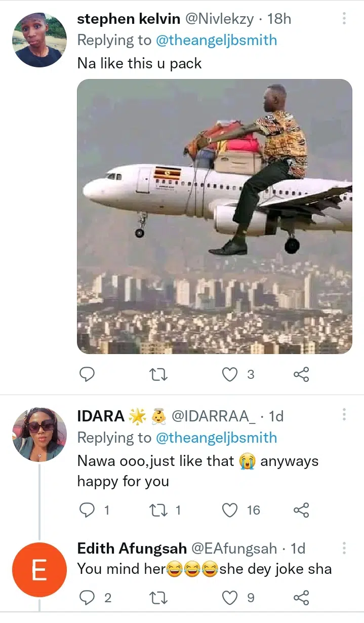The height and width of the screenshot is (623, 364).
Task: Like IDARA's tweet with 16 likes
Action: [x=230, y=510]
